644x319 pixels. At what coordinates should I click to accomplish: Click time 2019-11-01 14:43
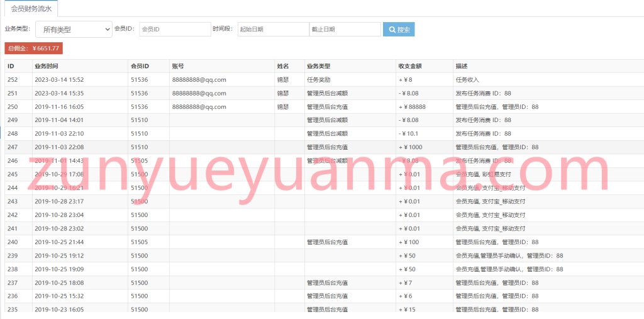pos(59,160)
